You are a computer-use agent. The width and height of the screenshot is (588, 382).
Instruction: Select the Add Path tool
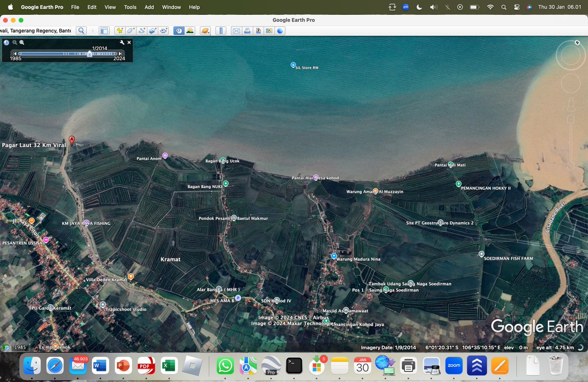coord(142,30)
